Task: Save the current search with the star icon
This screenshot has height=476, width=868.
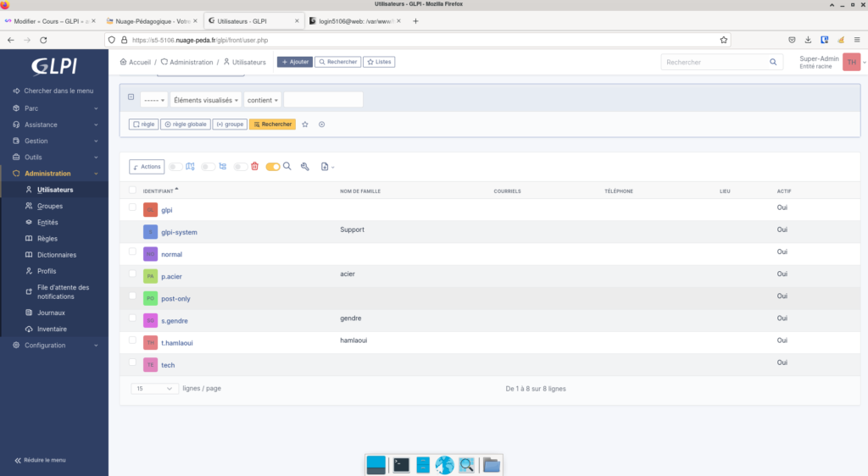Action: (x=305, y=125)
